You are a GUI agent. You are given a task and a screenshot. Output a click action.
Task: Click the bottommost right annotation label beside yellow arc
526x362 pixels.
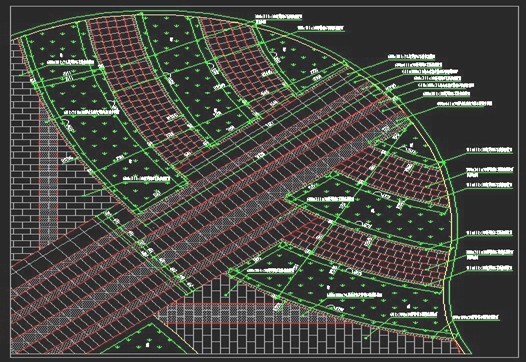coord(476,316)
